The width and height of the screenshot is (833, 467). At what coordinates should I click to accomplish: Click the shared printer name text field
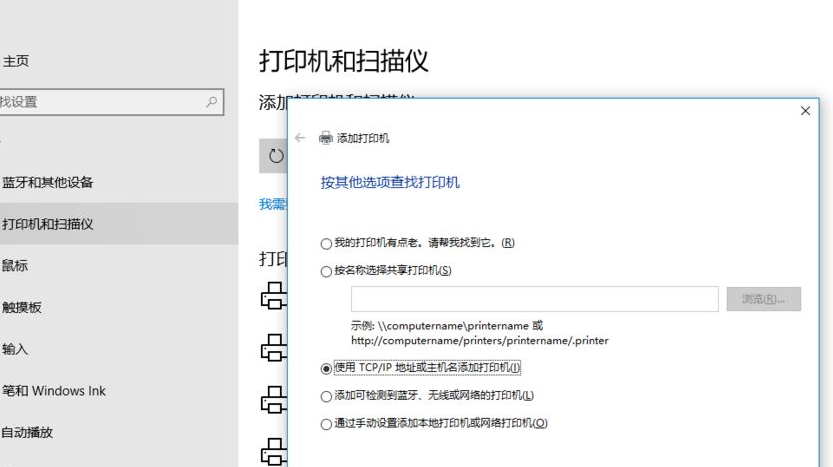534,299
